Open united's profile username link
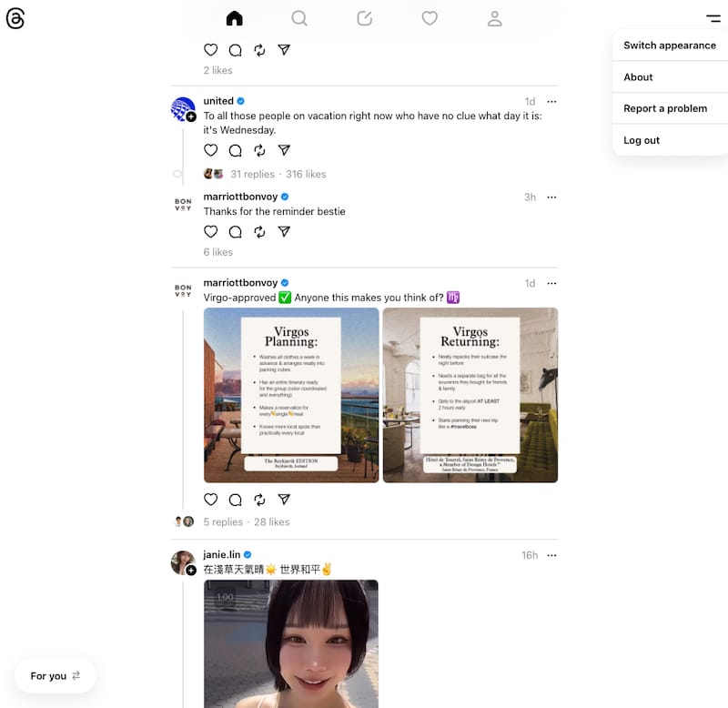The height and width of the screenshot is (708, 728). [218, 101]
